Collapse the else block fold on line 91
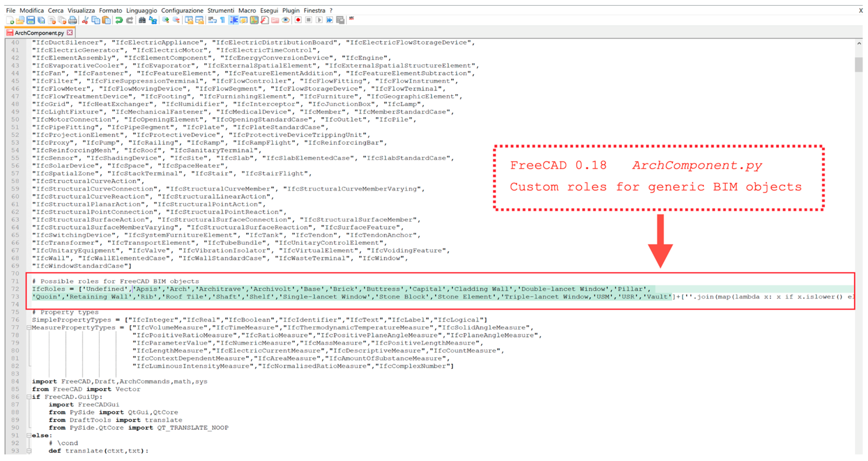 [x=29, y=435]
